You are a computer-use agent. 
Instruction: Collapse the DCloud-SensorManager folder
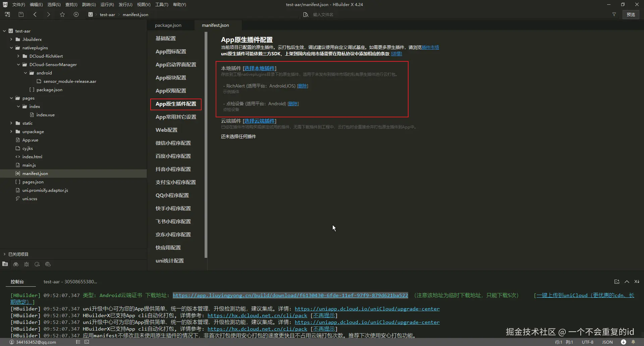(18, 64)
